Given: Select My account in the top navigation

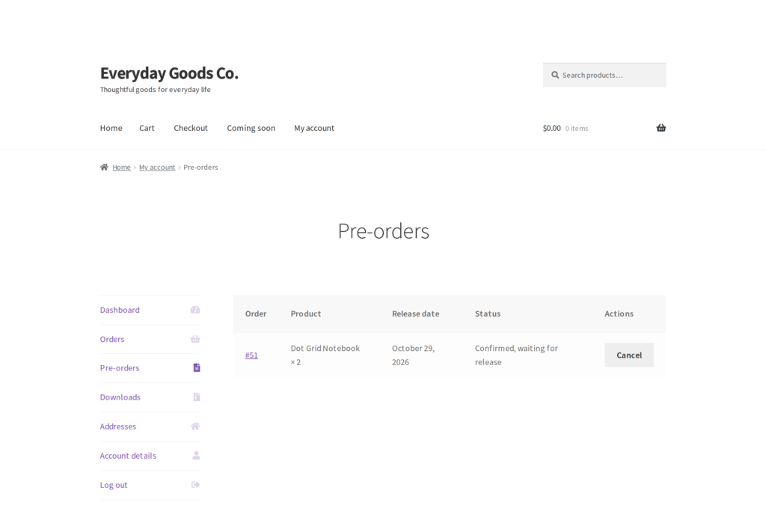Looking at the screenshot, I should [x=314, y=128].
